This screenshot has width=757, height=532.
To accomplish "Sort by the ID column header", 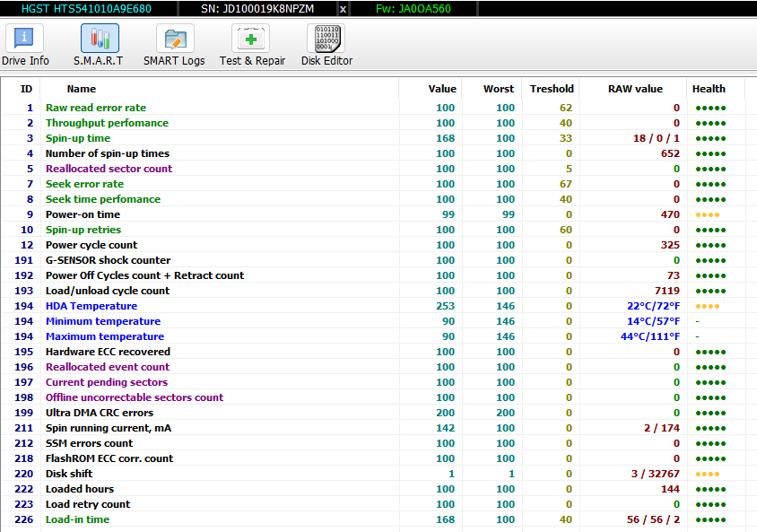I will (x=26, y=89).
